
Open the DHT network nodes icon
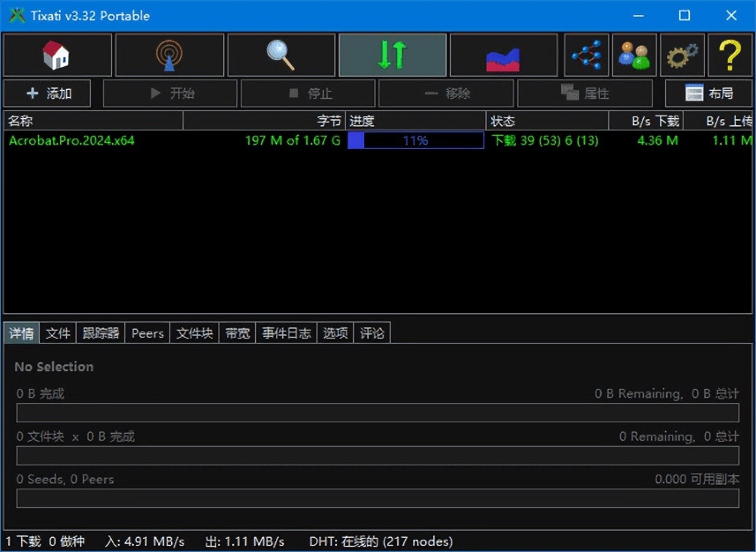click(x=586, y=55)
